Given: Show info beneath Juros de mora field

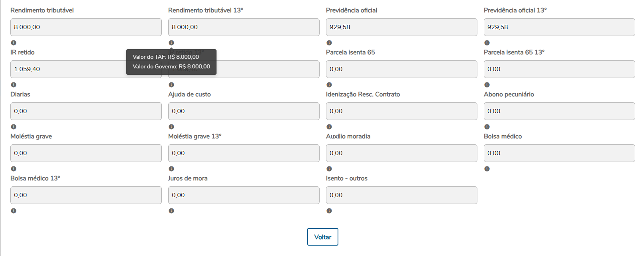Looking at the screenshot, I should [171, 211].
